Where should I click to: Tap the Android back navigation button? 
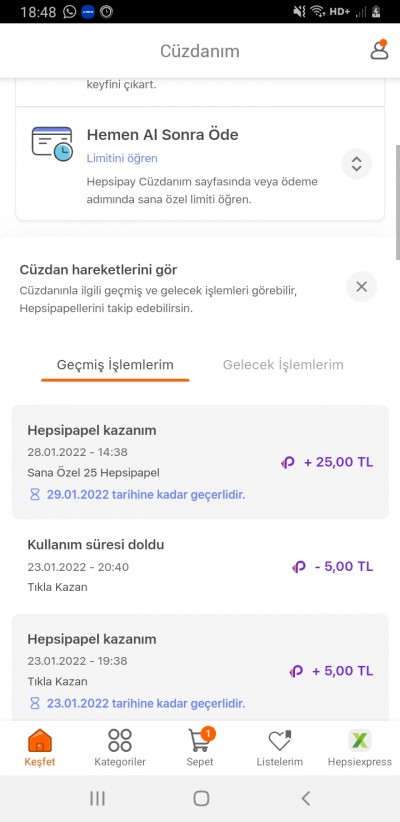click(306, 798)
